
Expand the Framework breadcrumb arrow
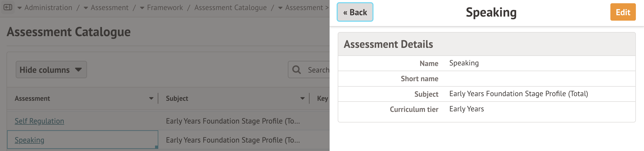142,8
